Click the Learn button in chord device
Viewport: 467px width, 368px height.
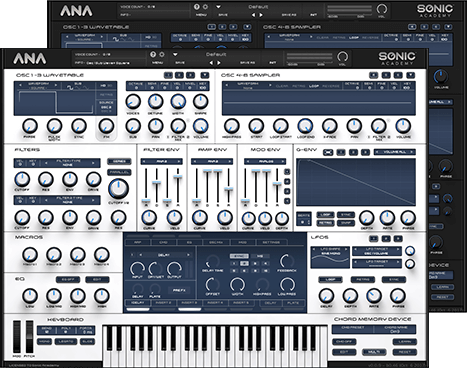tap(404, 342)
